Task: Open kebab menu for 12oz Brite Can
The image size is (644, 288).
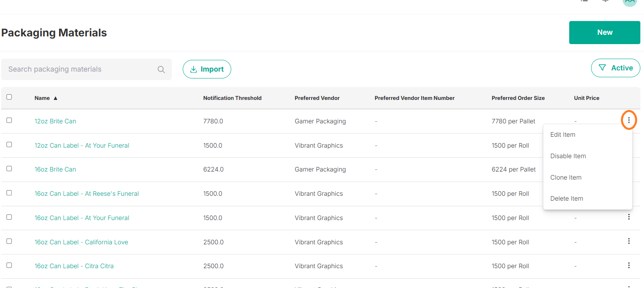Action: [629, 120]
